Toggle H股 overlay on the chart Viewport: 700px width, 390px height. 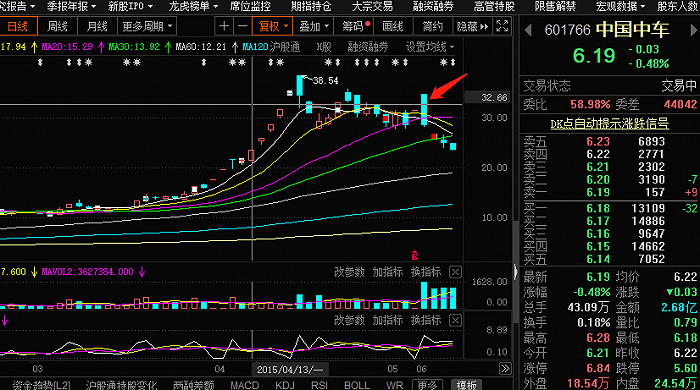click(324, 47)
